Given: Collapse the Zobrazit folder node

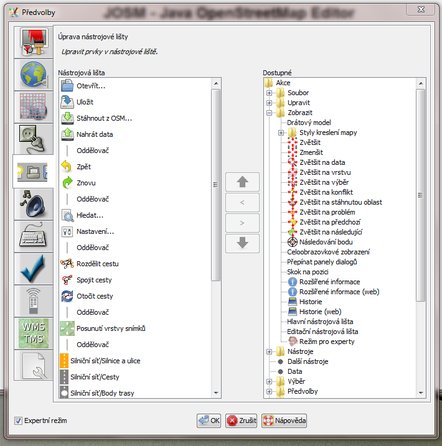Looking at the screenshot, I should click(269, 113).
